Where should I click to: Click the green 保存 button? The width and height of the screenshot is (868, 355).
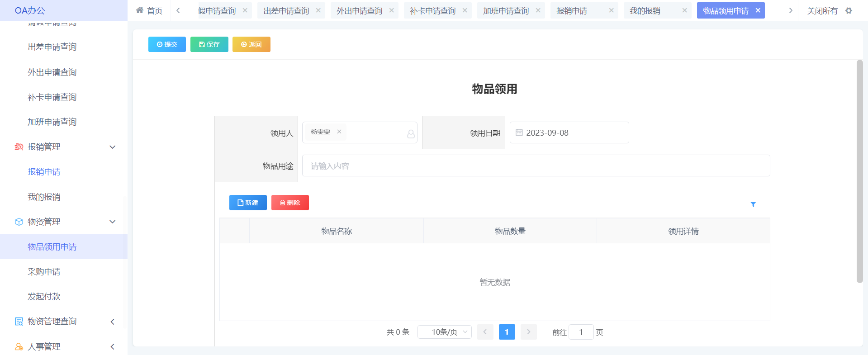point(209,44)
